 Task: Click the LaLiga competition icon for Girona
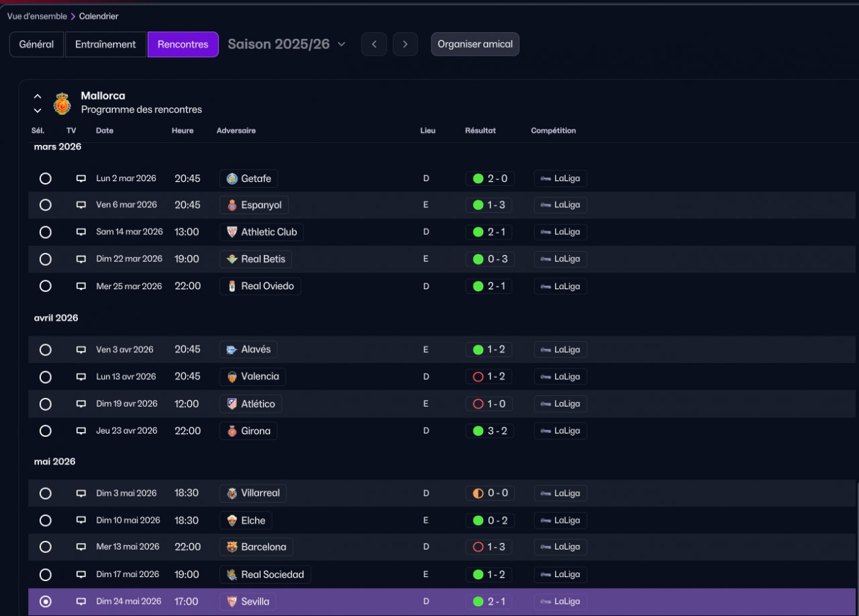(546, 431)
